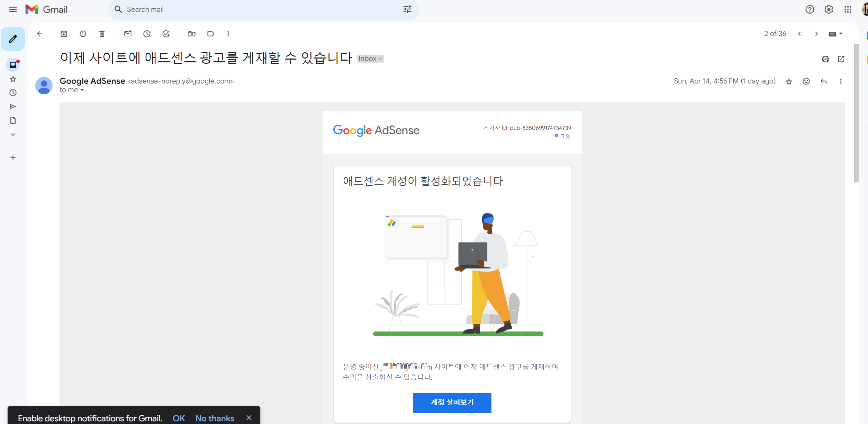Viewport: 868px width, 424px height.
Task: Expand recipient details next to 'to me'
Action: coord(82,90)
